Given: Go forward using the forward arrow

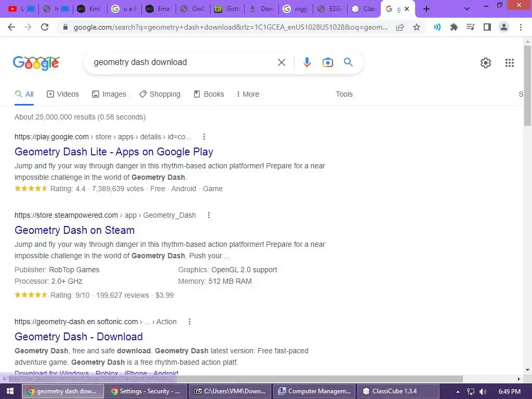Looking at the screenshot, I should point(28,27).
